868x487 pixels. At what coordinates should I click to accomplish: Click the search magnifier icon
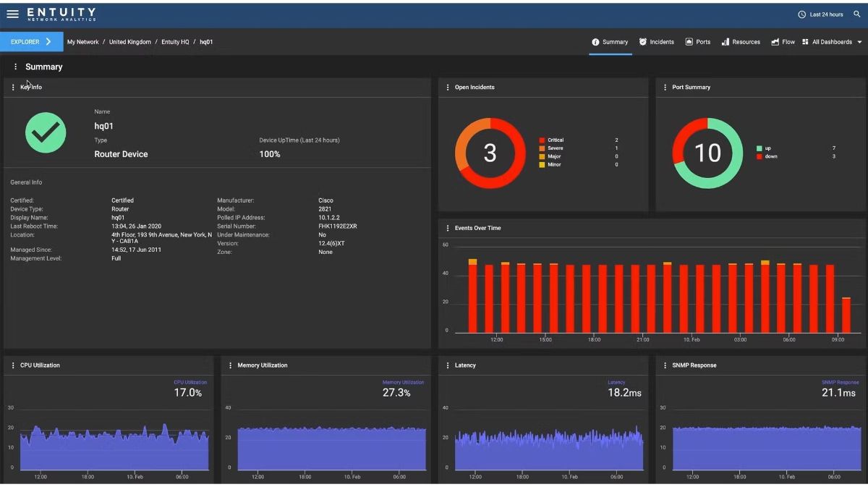[857, 14]
